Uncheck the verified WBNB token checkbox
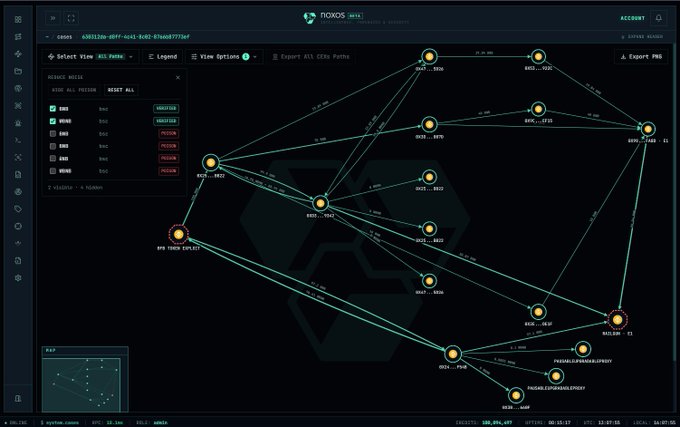 tap(53, 121)
